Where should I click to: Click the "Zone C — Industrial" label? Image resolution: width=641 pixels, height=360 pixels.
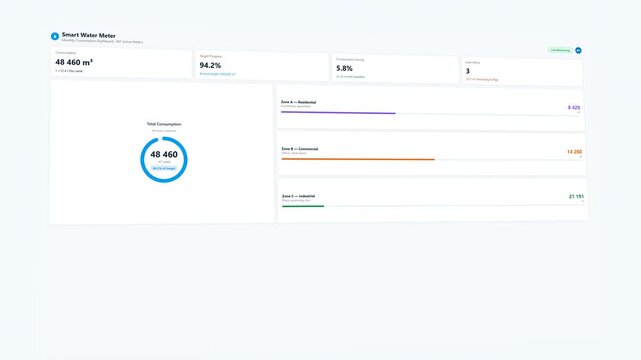click(x=298, y=196)
